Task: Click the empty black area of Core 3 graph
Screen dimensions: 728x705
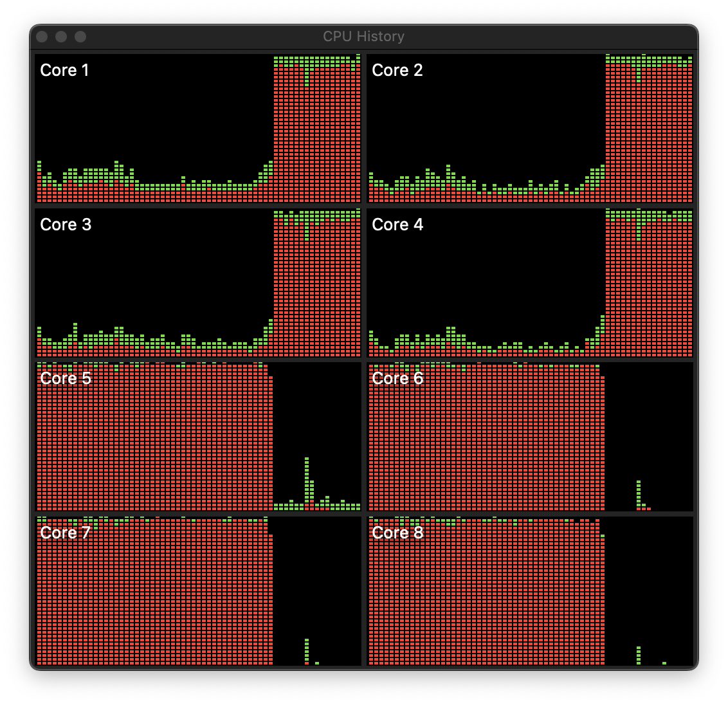Action: [154, 270]
